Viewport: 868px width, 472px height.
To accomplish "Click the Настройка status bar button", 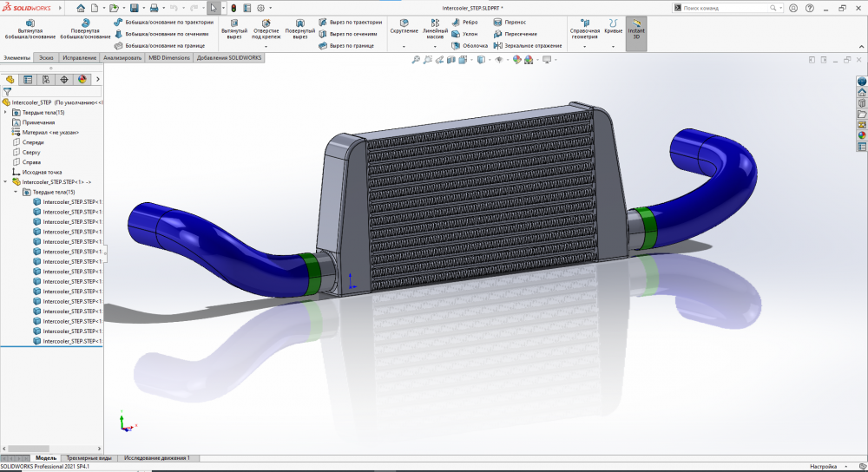I will [x=823, y=467].
